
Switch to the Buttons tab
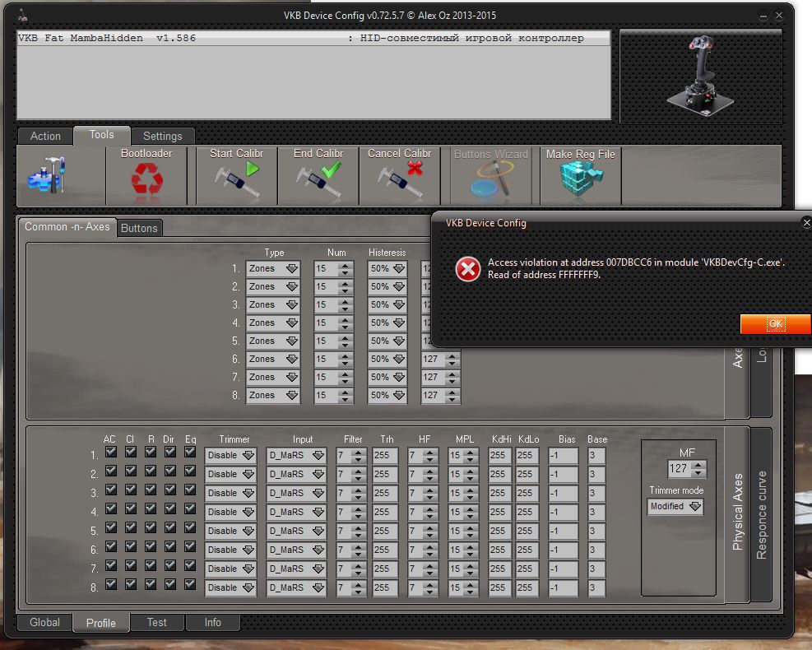139,228
